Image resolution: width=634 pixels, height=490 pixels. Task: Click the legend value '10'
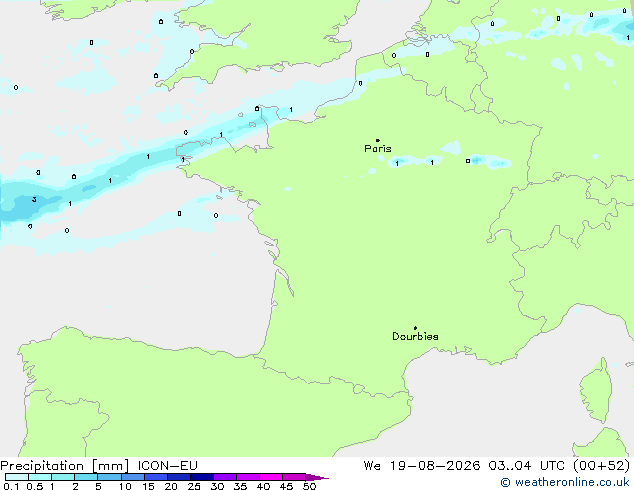125,486
